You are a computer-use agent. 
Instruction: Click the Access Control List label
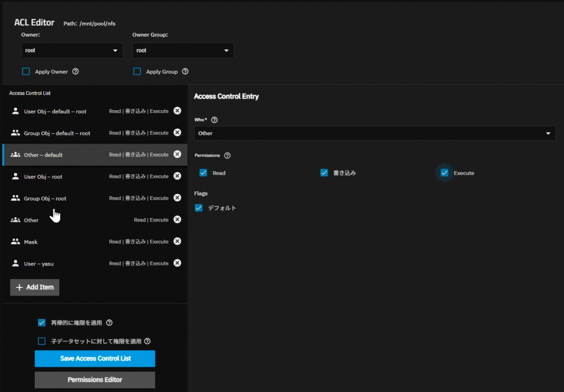point(30,93)
